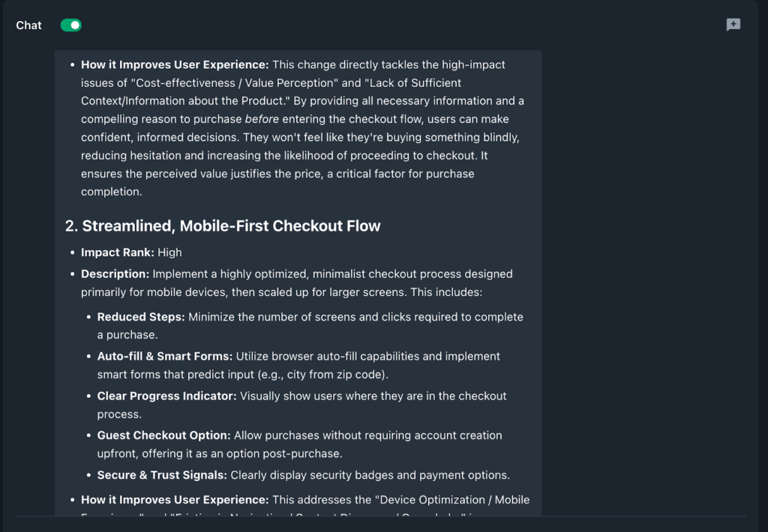Click the word "High" after Impact Rank

[170, 253]
